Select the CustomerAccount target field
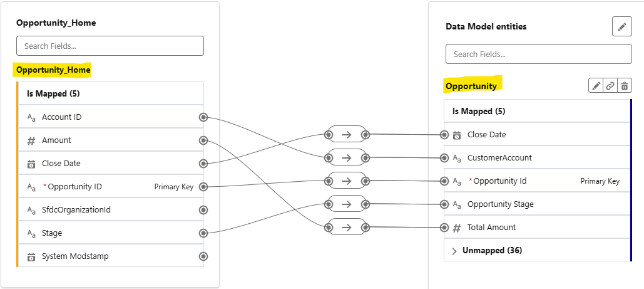This screenshot has width=644, height=289. (499, 158)
